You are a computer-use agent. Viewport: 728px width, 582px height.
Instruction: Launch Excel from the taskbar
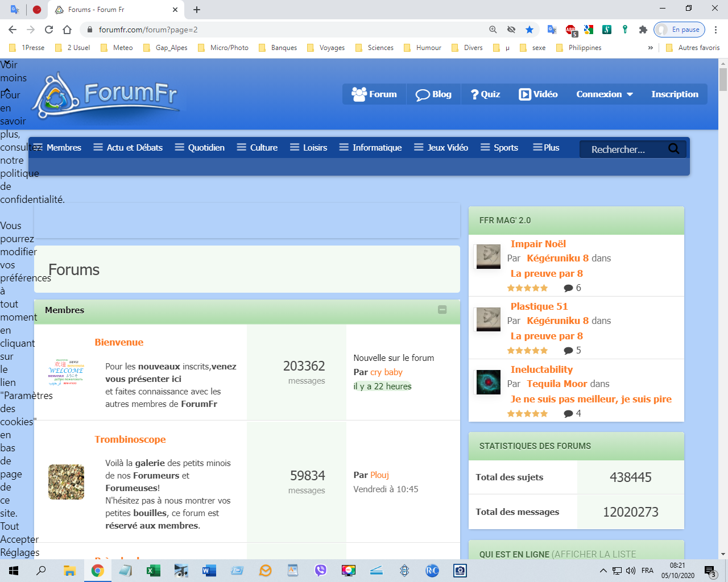pyautogui.click(x=154, y=571)
